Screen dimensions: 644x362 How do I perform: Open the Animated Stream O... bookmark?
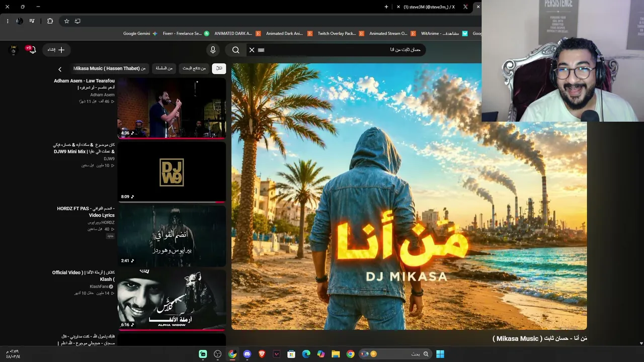point(392,34)
